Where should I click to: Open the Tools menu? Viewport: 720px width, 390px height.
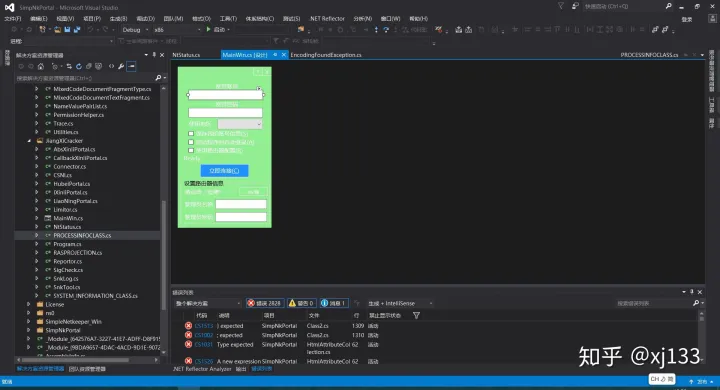coord(228,19)
